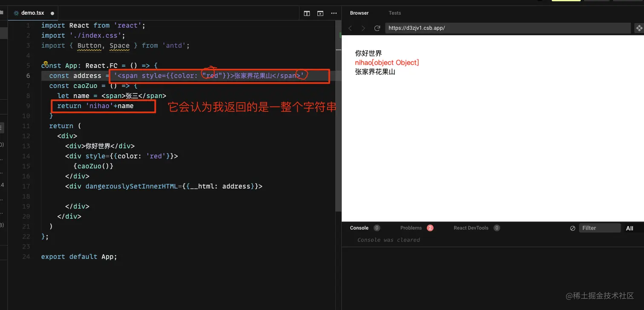Click the {caoZuo()} expression on line 15
644x310 pixels.
(x=93, y=166)
